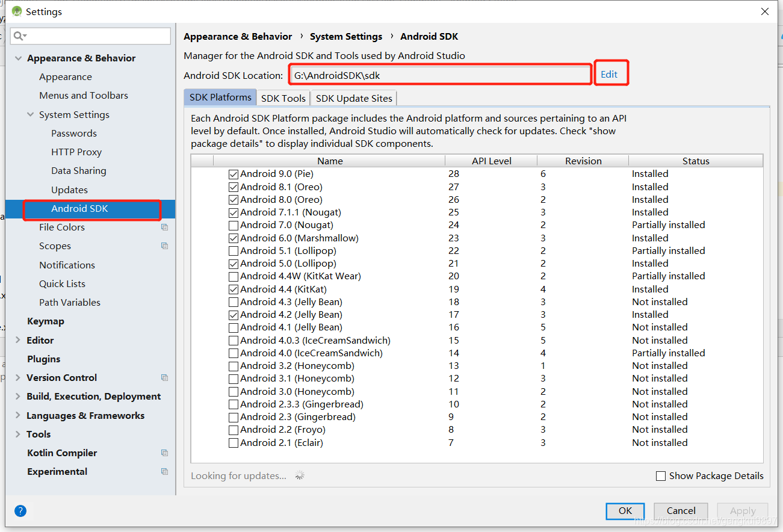Open Notifications settings

[67, 265]
